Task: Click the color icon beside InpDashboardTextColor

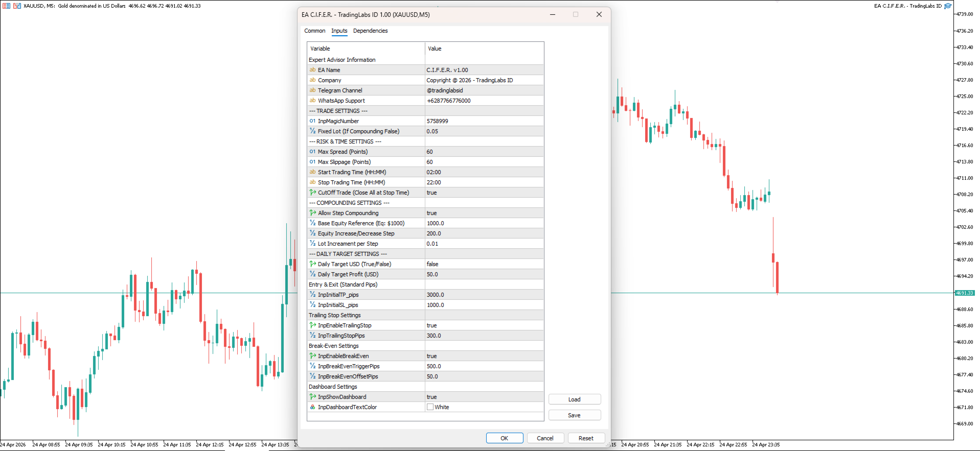Action: [312, 407]
